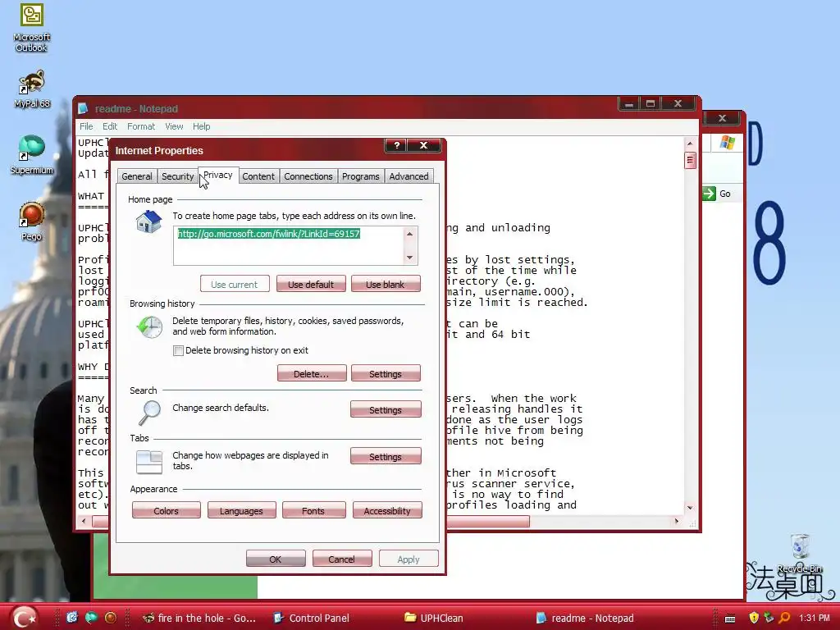
Task: Switch to the General tab
Action: point(137,176)
